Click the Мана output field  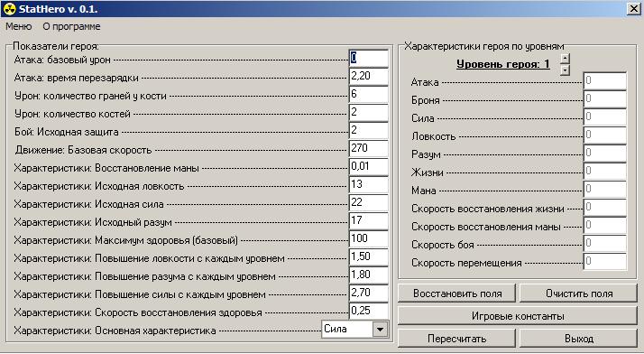coord(605,190)
